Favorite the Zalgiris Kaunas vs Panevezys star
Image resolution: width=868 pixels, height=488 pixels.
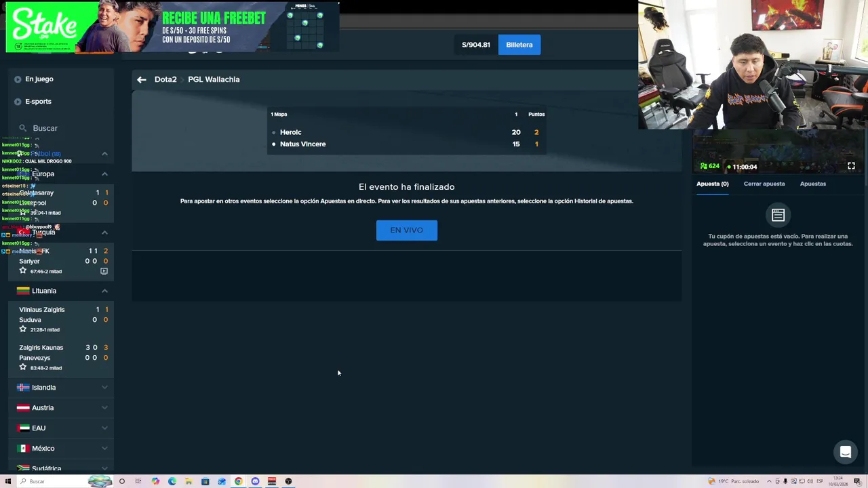22,367
